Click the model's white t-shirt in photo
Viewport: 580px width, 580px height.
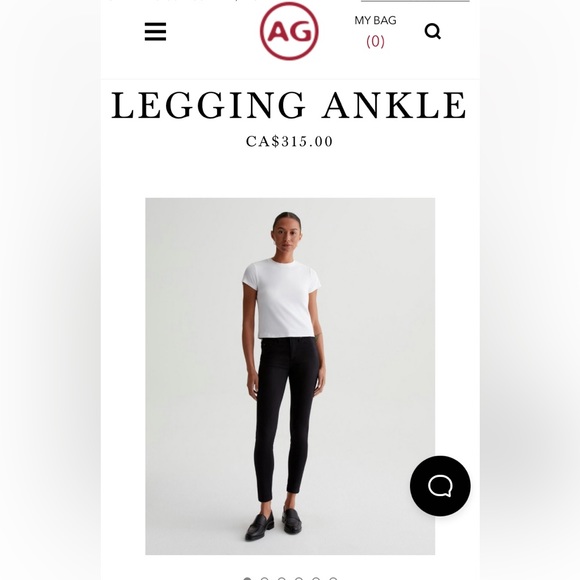282,298
